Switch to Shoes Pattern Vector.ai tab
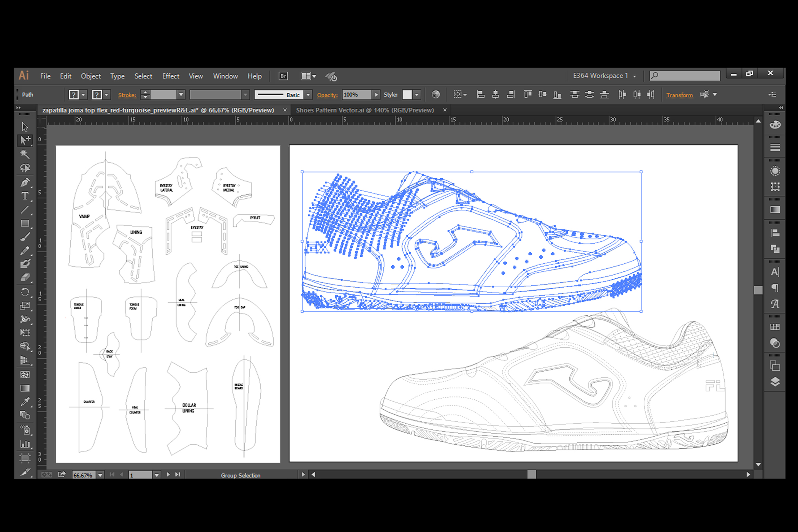This screenshot has width=798, height=532. (365, 110)
